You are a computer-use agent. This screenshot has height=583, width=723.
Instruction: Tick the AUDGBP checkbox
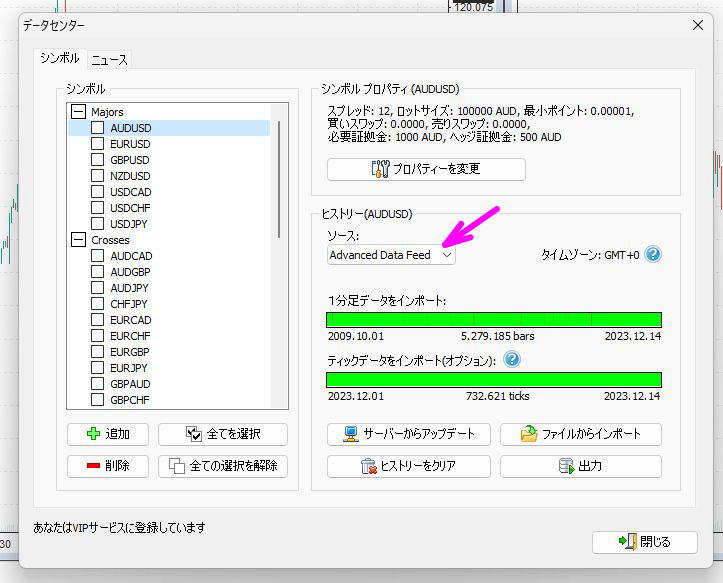(x=97, y=272)
